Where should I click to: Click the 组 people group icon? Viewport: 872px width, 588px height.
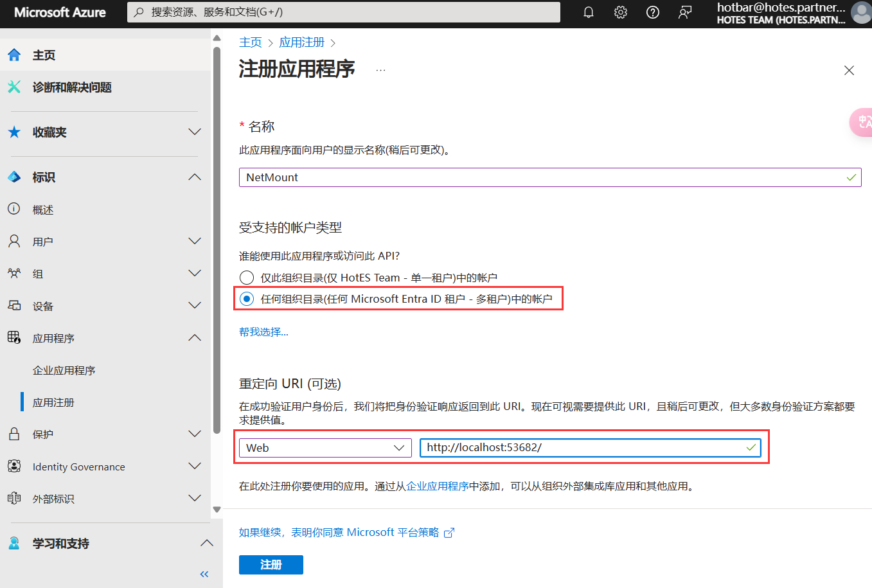click(13, 273)
